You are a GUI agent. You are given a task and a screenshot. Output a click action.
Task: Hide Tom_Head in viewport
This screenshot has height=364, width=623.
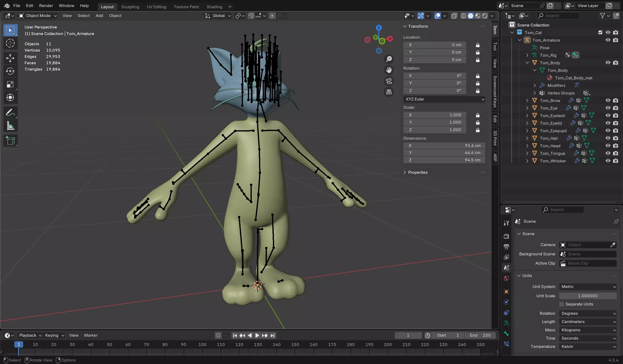point(608,146)
